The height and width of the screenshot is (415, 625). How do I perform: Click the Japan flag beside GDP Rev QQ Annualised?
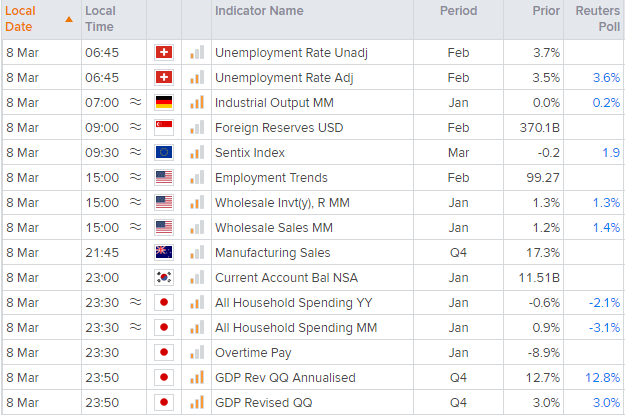point(164,377)
